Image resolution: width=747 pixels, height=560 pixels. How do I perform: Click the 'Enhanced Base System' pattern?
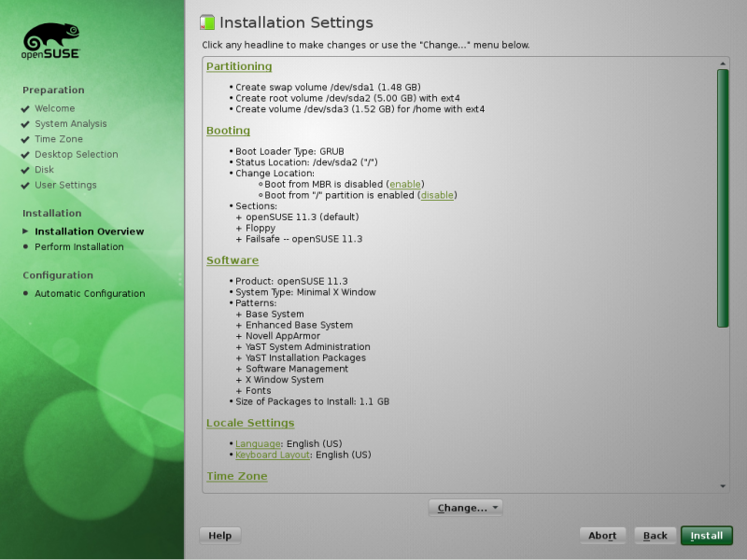click(299, 325)
